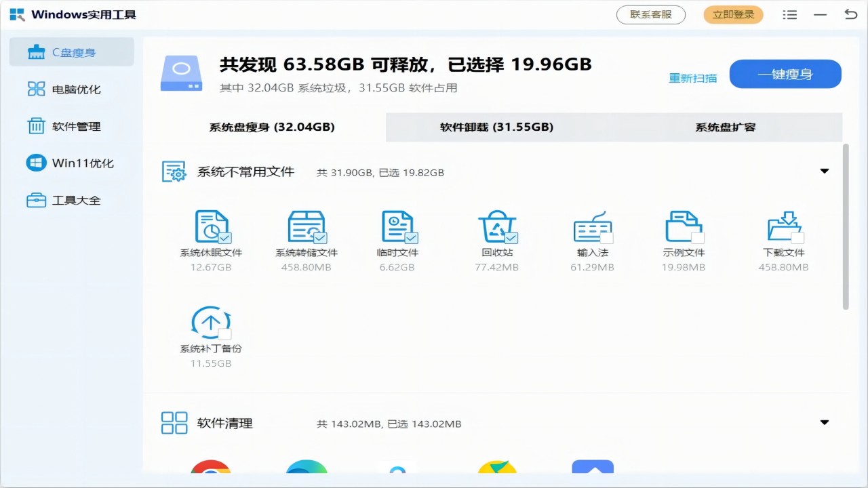Viewport: 868px width, 488px height.
Task: Check the 系统补丁备份 checkbox
Action: [225, 334]
